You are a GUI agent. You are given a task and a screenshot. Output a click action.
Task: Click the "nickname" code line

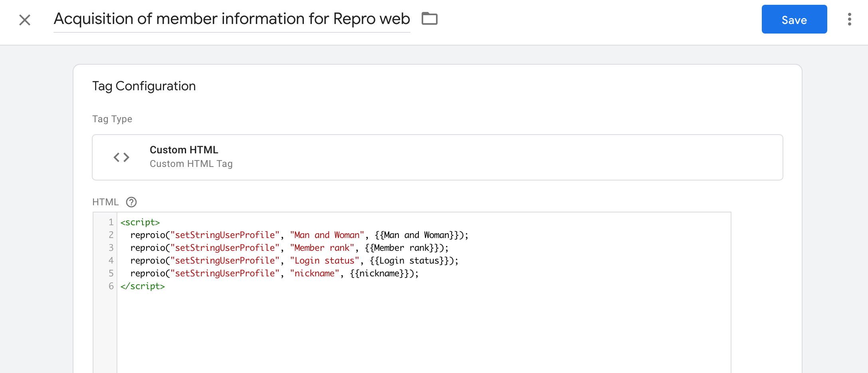274,274
